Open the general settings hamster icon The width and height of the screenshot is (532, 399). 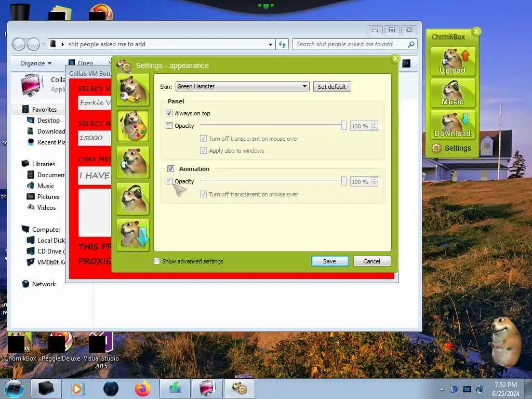pyautogui.click(x=132, y=89)
